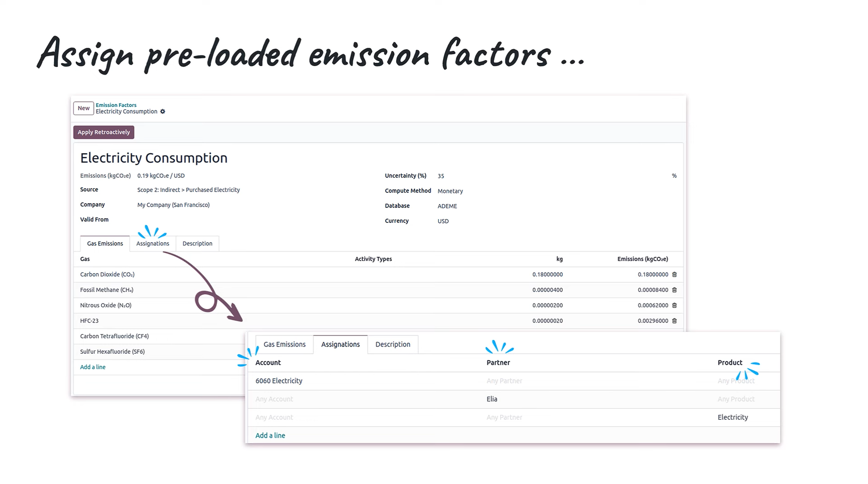Screen dimensions: 868x484
Task: Click trash icon on HFC-23 row
Action: click(674, 321)
